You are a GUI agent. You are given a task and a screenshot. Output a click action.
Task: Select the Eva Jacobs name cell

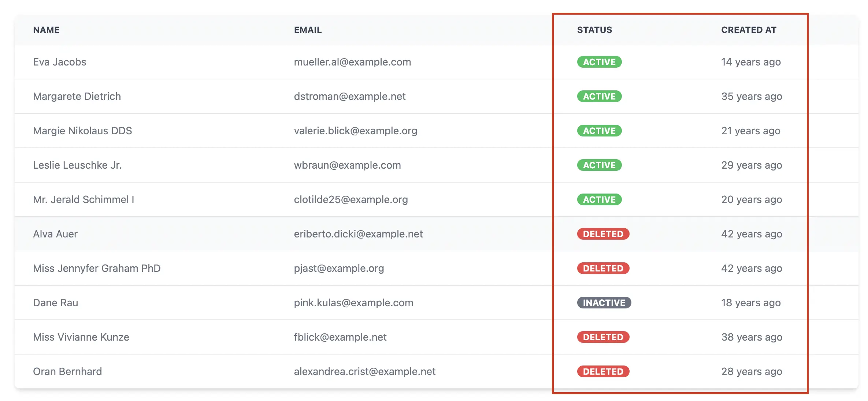click(x=60, y=62)
